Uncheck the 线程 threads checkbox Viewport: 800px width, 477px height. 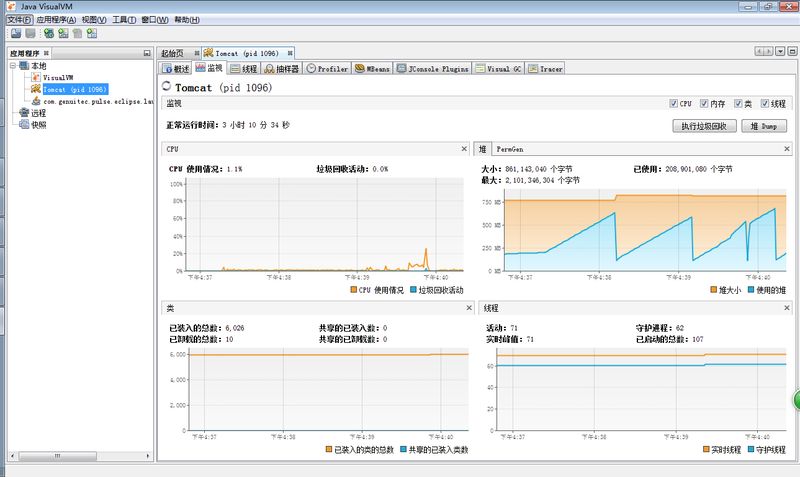[764, 103]
